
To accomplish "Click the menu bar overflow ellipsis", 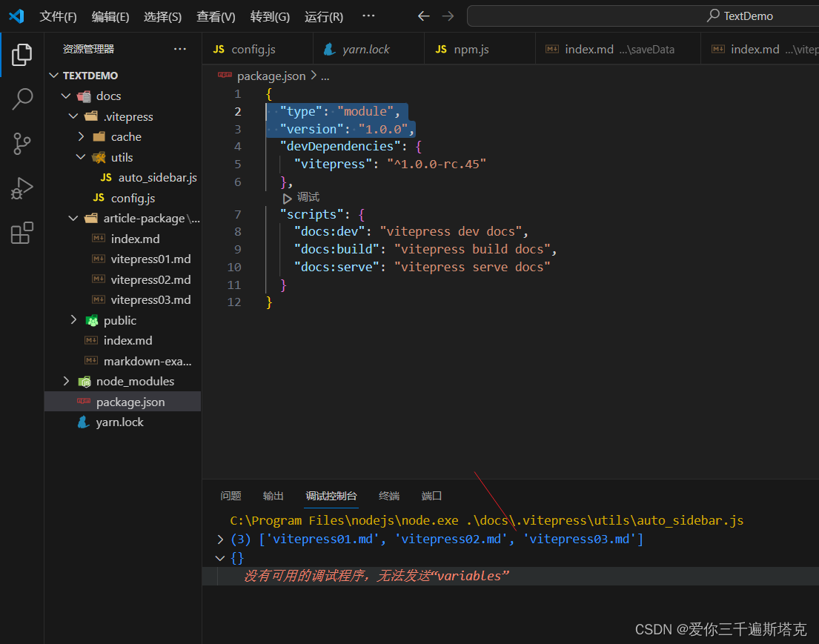I will coord(368,16).
